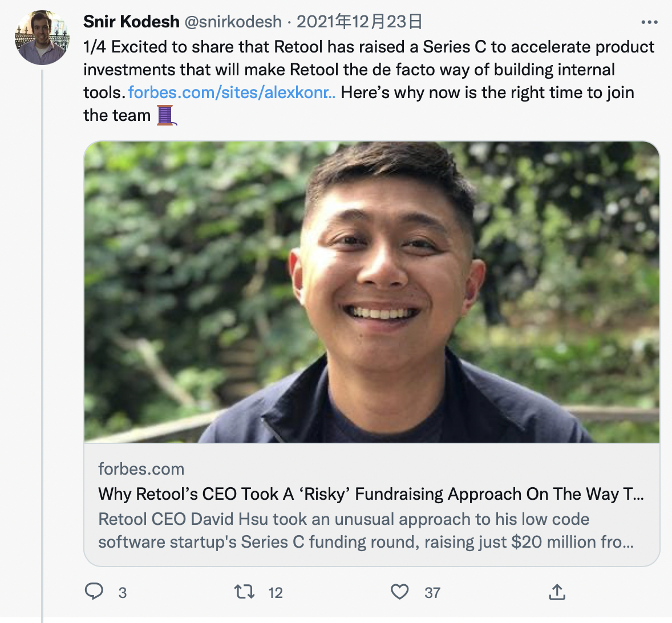Open the @snirkodesh handle link
The height and width of the screenshot is (623, 672).
[x=233, y=22]
